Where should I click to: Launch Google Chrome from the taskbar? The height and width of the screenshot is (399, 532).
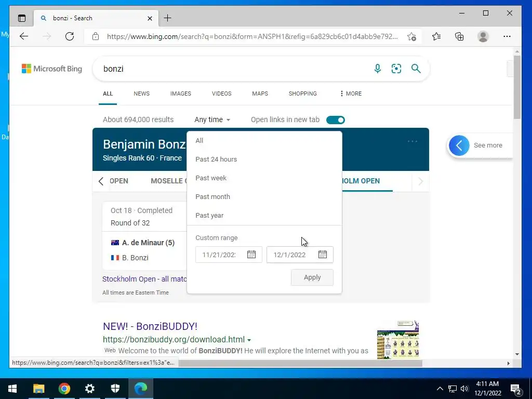click(x=64, y=389)
